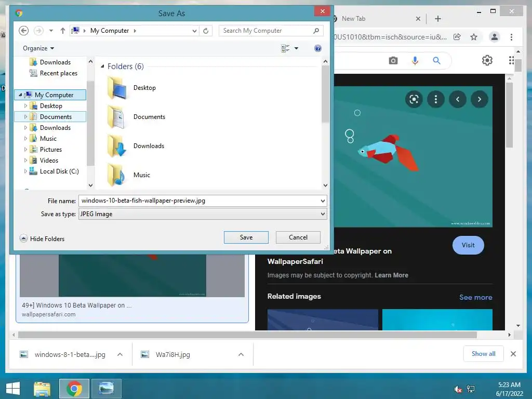532x399 pixels.
Task: Click the blue Google search magnifier
Action: click(436, 61)
